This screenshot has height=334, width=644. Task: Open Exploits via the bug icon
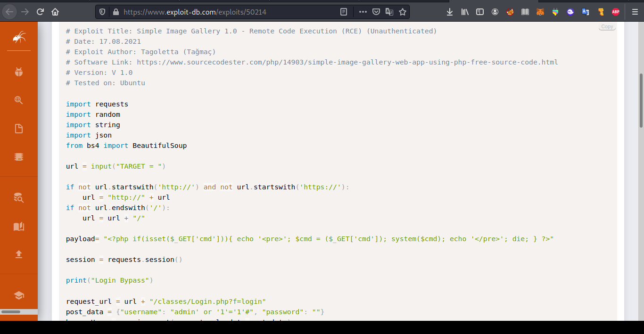point(19,72)
